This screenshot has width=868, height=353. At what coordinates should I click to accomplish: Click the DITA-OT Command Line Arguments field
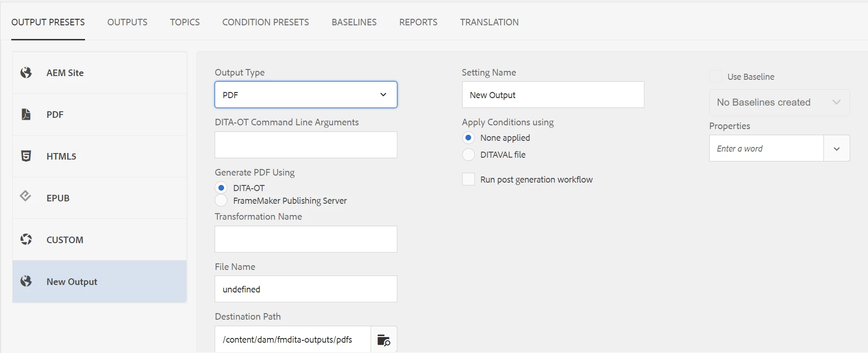click(x=306, y=145)
